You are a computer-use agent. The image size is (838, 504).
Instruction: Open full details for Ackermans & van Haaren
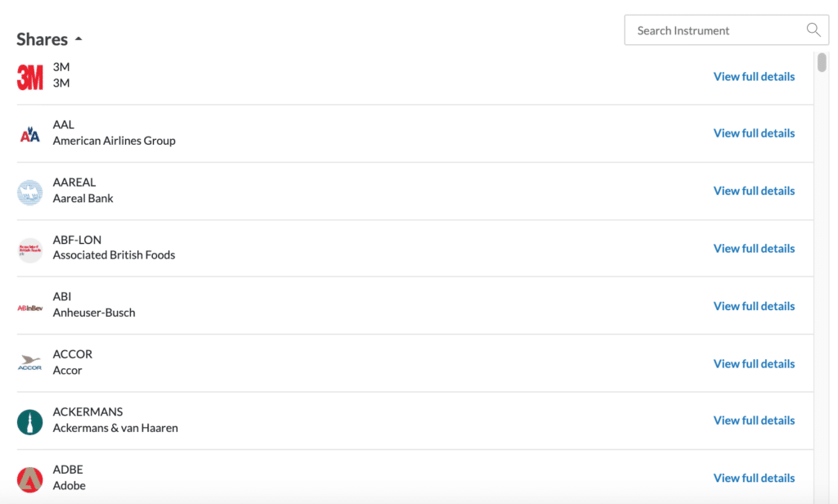pyautogui.click(x=754, y=421)
